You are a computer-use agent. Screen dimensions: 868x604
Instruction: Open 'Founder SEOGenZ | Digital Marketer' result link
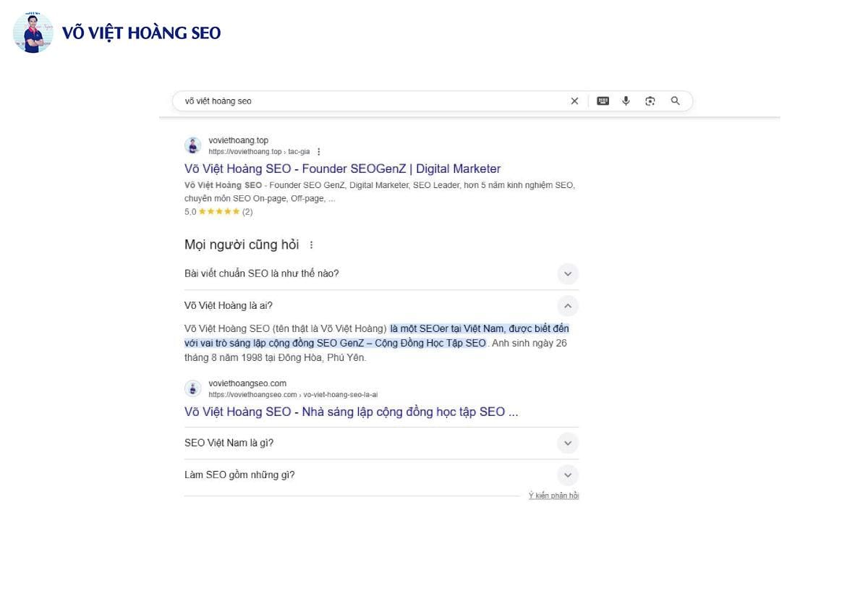tap(342, 169)
